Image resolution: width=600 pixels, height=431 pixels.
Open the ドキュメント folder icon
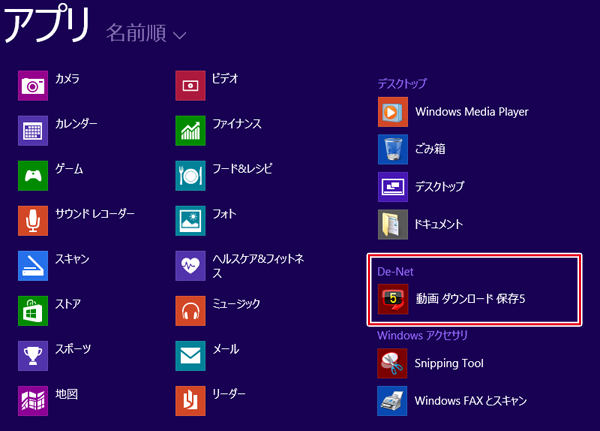[x=393, y=224]
